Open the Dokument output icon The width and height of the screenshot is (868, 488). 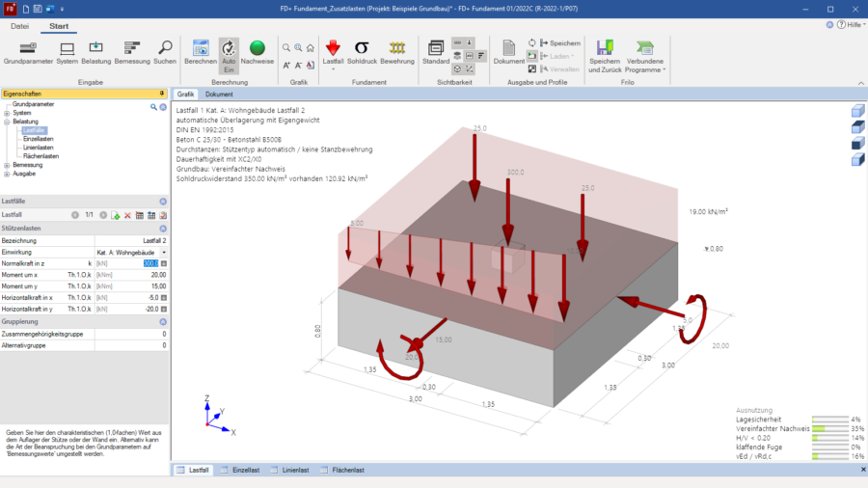click(x=508, y=52)
